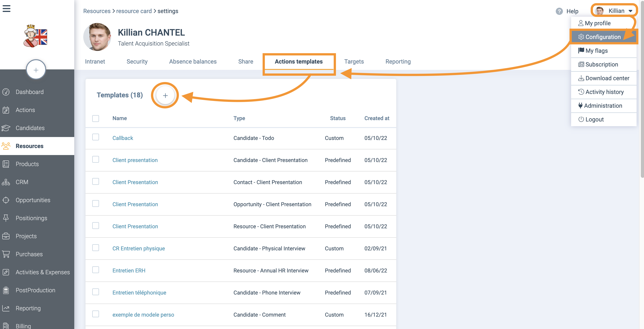644x329 pixels.
Task: Click the Activity history clock icon
Action: click(x=581, y=92)
